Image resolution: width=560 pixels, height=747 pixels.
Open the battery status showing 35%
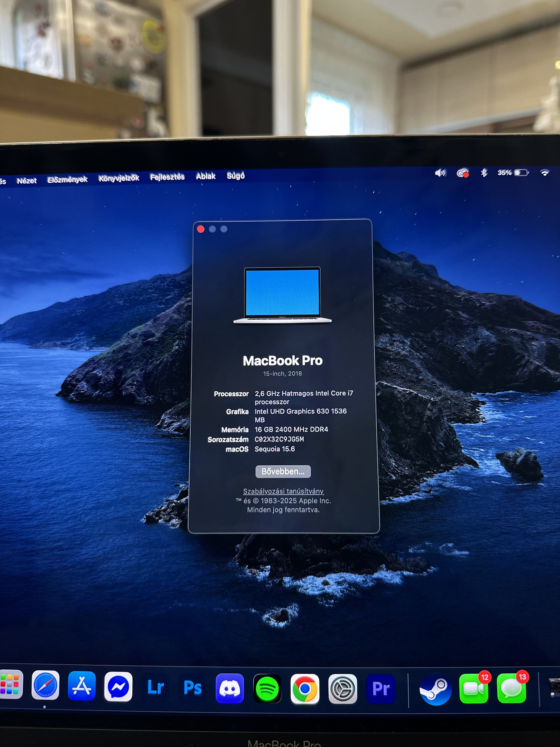513,173
